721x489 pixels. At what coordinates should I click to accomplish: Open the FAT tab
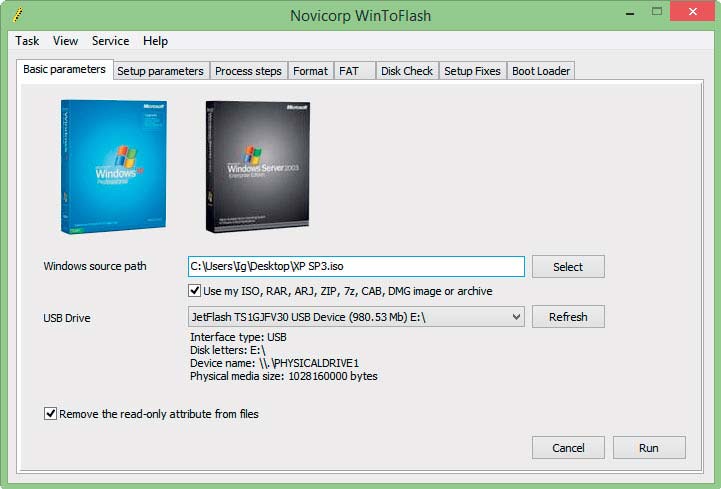(354, 71)
